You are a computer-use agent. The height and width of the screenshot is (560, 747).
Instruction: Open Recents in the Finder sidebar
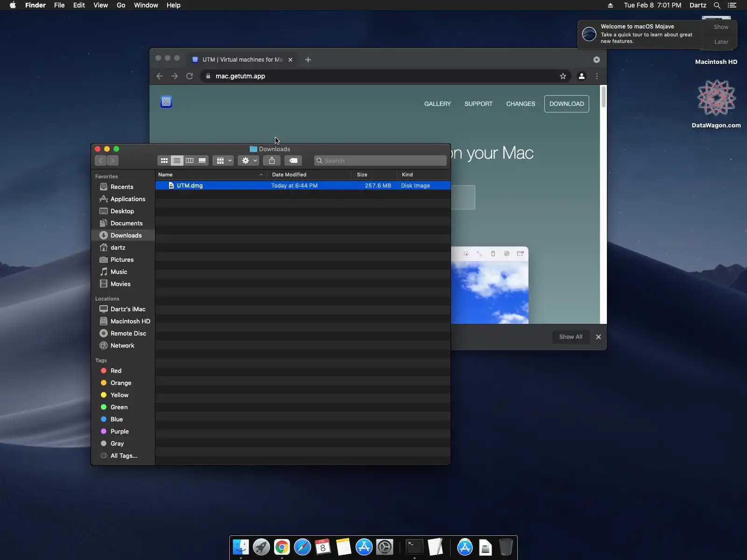click(122, 187)
